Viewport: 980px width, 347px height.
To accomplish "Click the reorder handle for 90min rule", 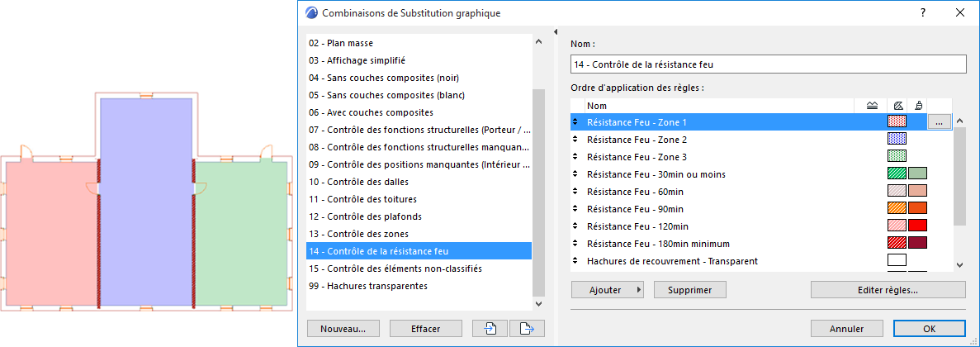I will coord(575,209).
